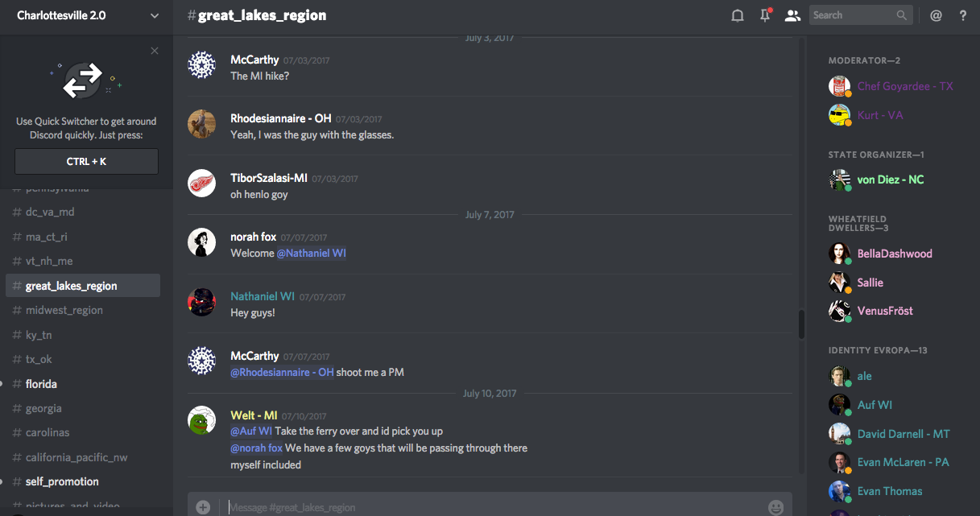Focus the Message #great_lakes_region input box
The height and width of the screenshot is (516, 980).
[x=491, y=507]
